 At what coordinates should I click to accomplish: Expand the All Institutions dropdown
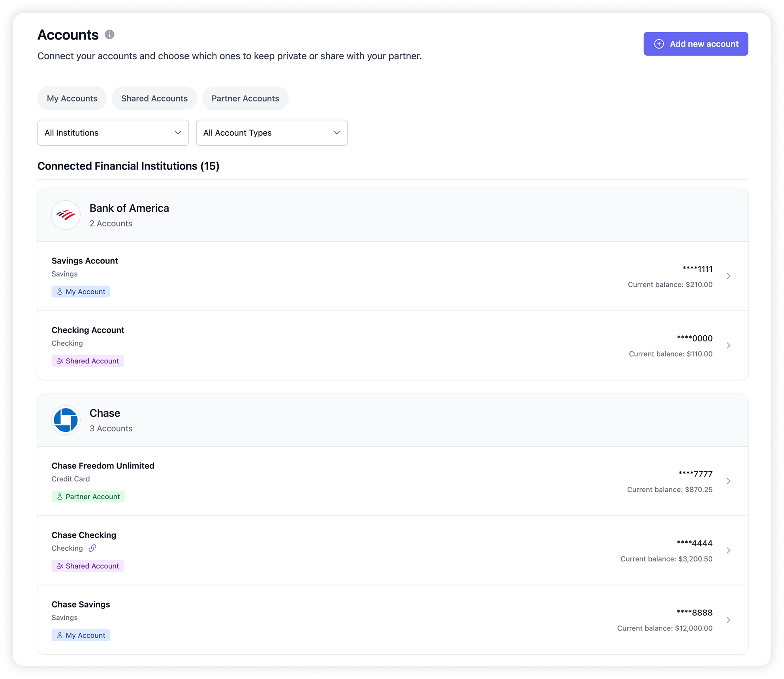click(113, 133)
